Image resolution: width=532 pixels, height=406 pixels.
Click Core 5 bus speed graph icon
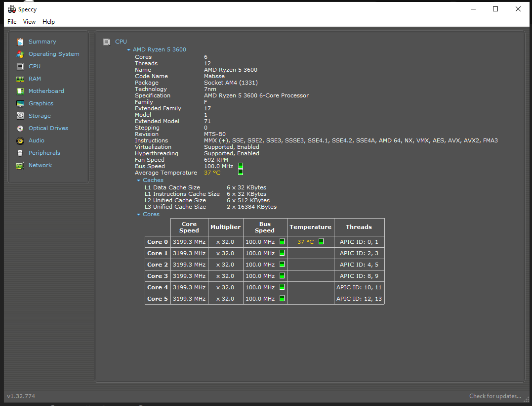[x=282, y=298]
